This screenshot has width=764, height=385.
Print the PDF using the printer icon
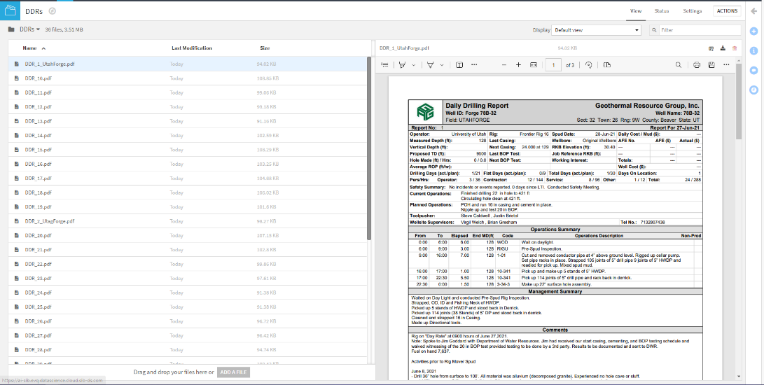(x=697, y=65)
